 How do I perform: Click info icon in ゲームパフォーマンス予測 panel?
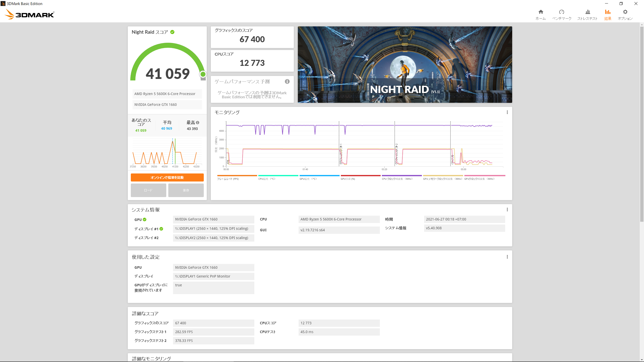(x=287, y=81)
